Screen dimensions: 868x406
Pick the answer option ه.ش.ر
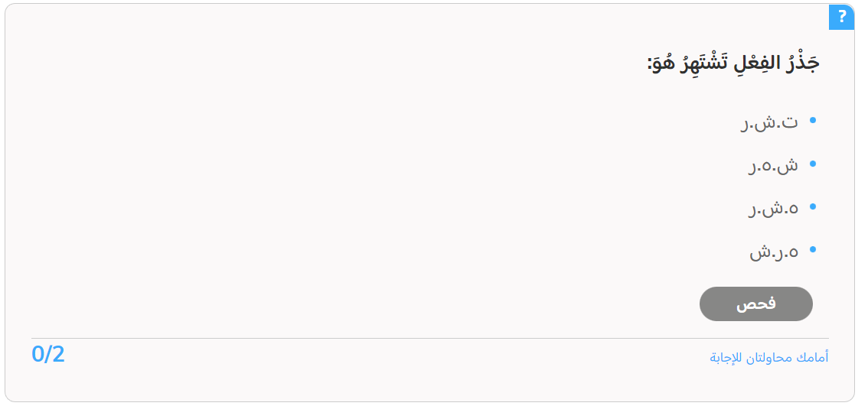click(x=773, y=208)
